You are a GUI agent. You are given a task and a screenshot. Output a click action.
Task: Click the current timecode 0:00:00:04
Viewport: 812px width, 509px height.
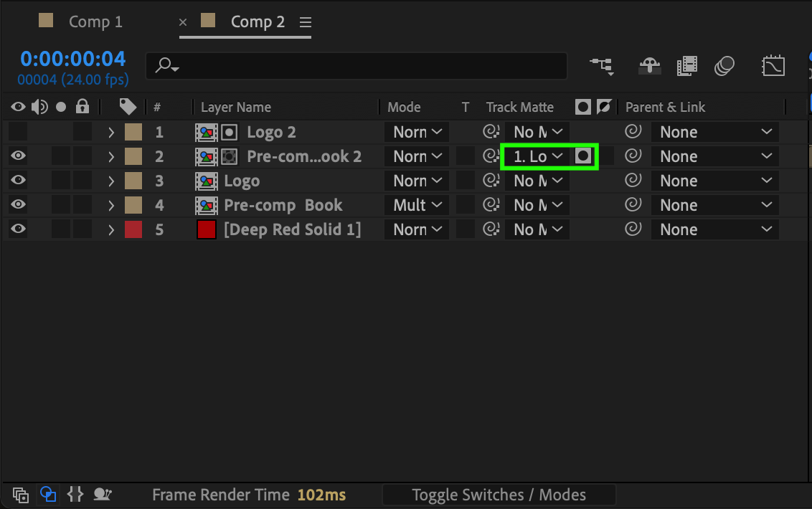coord(72,59)
